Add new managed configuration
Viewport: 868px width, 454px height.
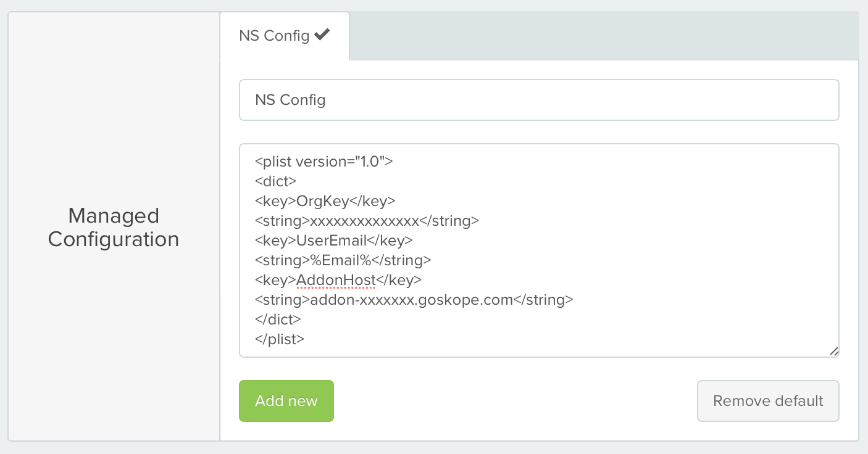[286, 401]
